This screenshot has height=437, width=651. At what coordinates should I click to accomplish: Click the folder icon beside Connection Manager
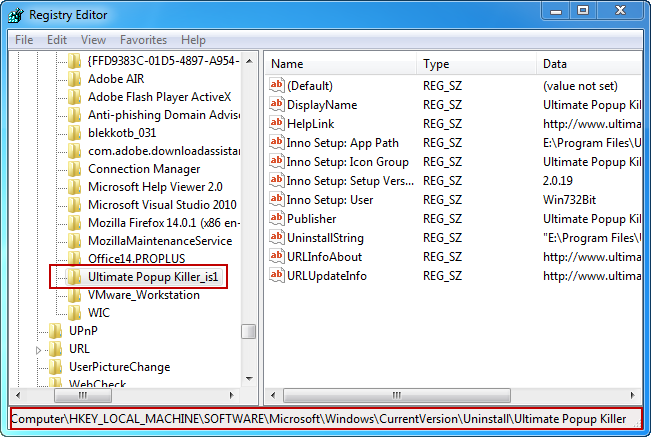(74, 169)
